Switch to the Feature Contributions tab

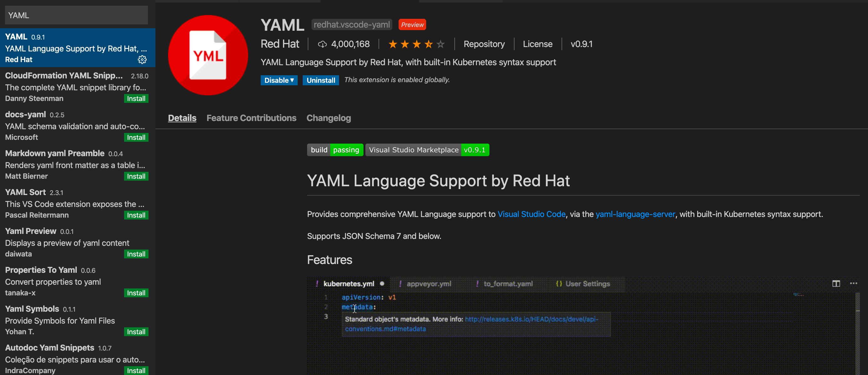pos(251,118)
